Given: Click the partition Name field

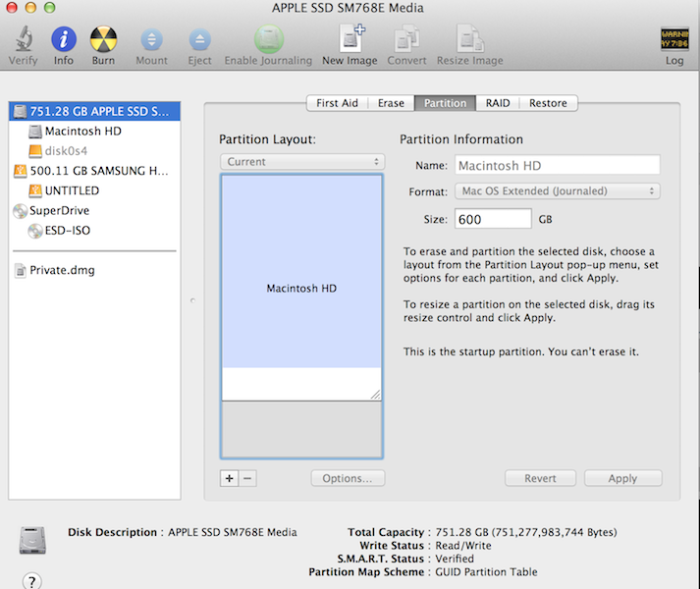Looking at the screenshot, I should tap(557, 166).
